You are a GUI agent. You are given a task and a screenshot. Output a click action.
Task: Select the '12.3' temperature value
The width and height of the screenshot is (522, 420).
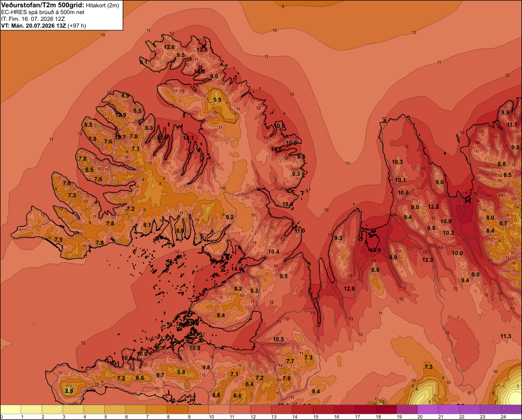(428, 260)
